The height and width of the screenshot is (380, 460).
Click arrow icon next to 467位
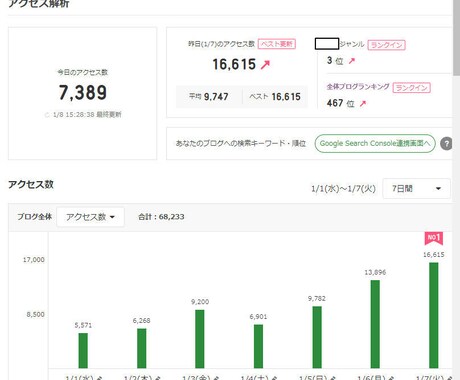click(363, 104)
